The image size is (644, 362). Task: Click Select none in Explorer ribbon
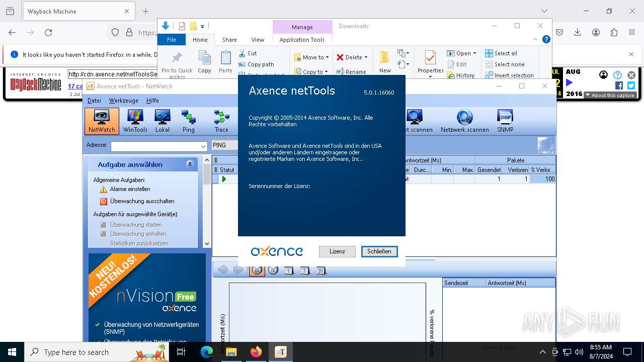point(505,64)
